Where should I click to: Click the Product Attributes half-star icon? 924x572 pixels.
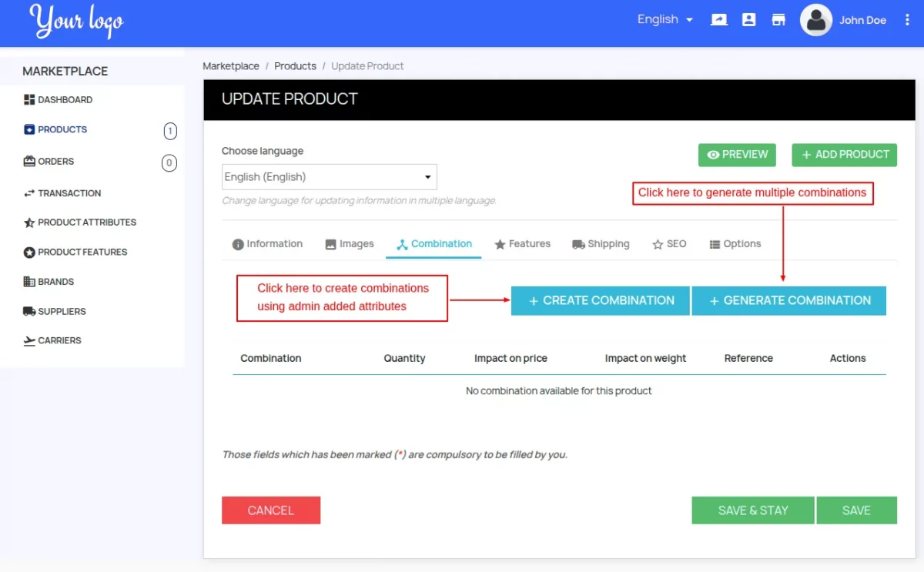point(29,222)
